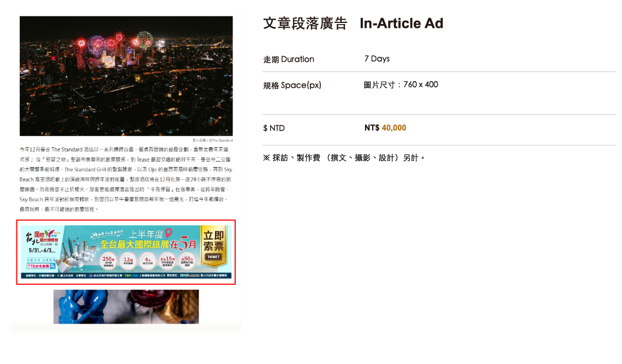The image size is (622, 364).
Task: Click the 12個 circle badge
Action: tap(128, 262)
